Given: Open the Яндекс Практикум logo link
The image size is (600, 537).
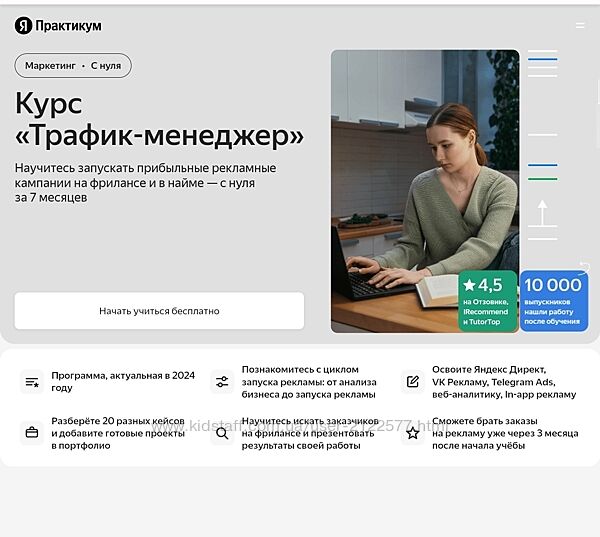Looking at the screenshot, I should pos(58,26).
